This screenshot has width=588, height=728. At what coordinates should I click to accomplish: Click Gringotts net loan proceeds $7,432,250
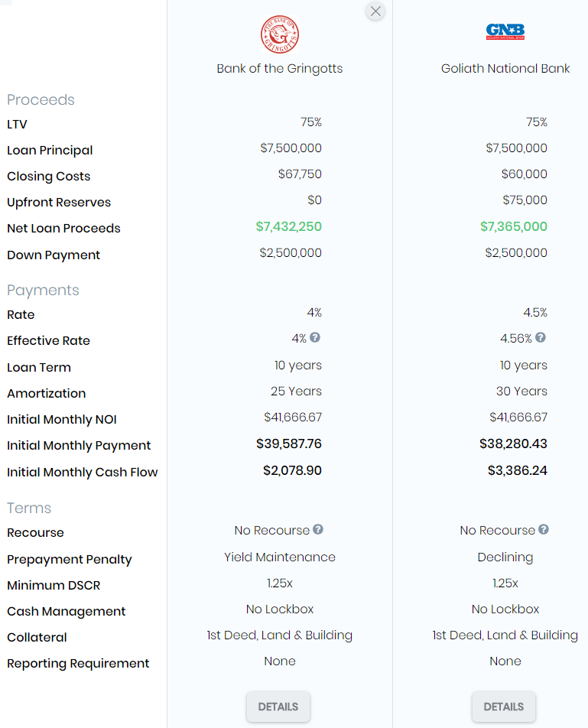click(x=288, y=226)
